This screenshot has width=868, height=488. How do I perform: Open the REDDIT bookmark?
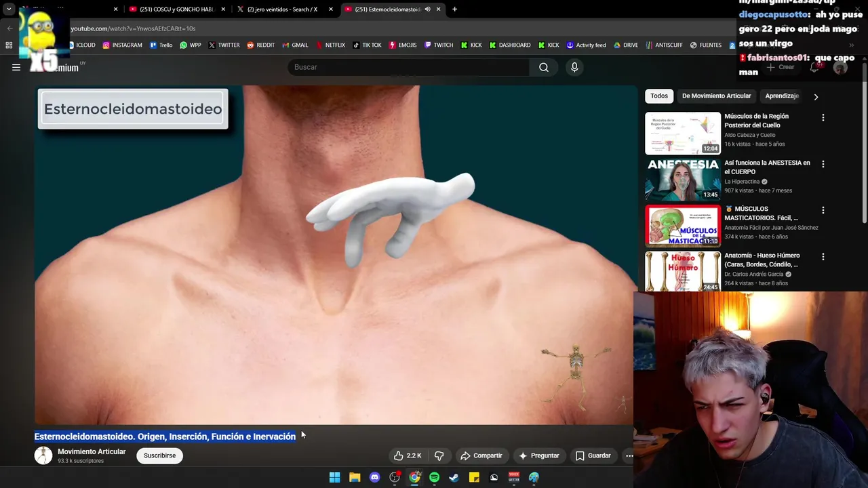click(x=260, y=45)
